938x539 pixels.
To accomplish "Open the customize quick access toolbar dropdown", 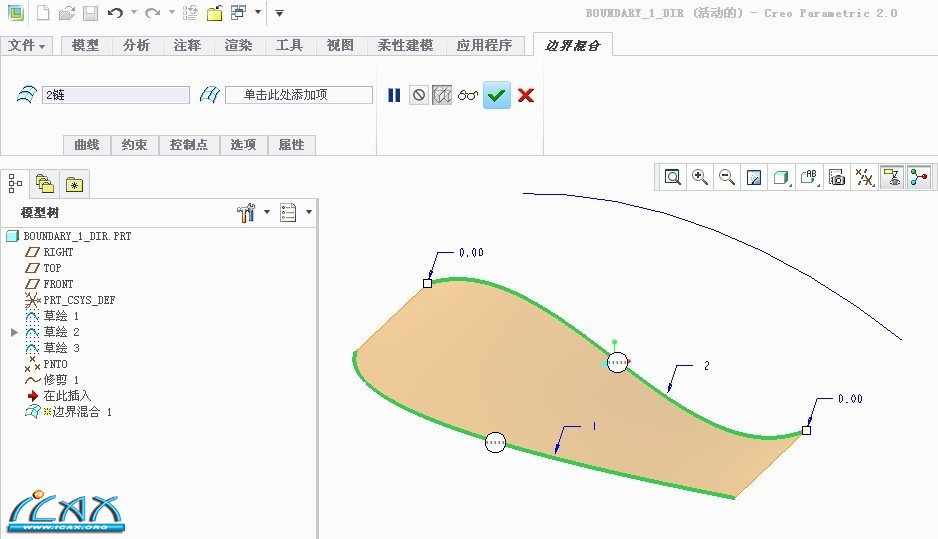I will (x=279, y=13).
